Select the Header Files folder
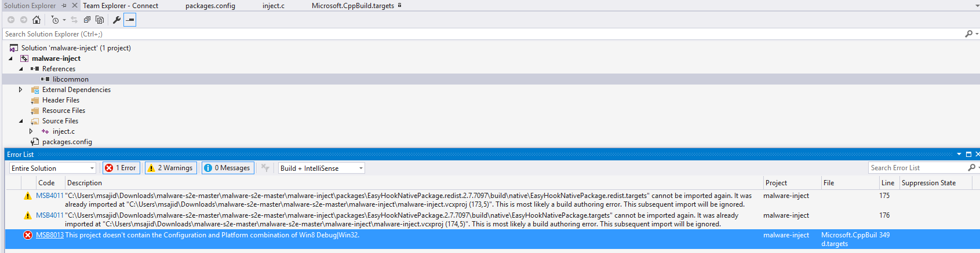 click(x=61, y=100)
